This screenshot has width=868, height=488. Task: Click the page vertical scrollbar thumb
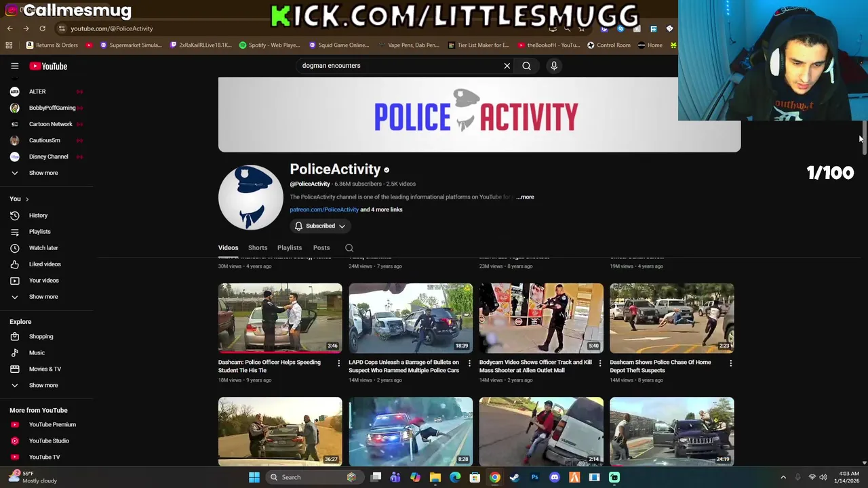point(864,139)
